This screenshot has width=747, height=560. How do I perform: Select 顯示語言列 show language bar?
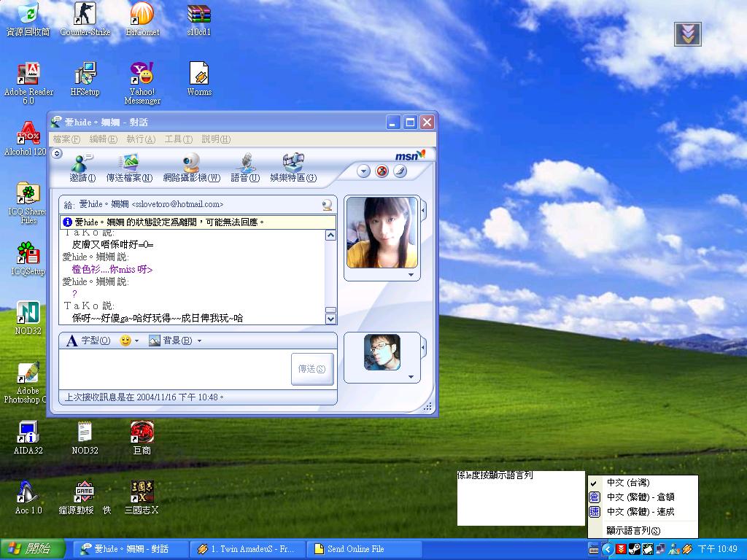tap(643, 531)
